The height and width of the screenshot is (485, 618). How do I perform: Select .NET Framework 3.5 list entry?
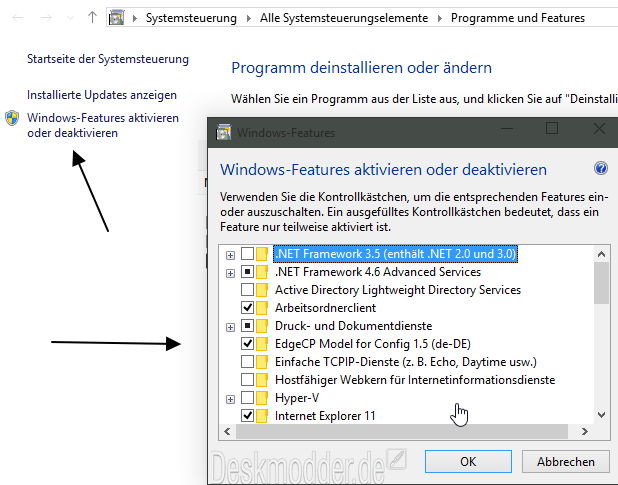[395, 254]
